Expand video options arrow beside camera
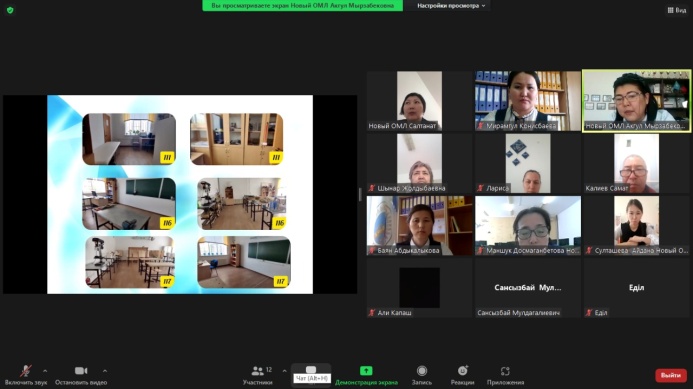 tap(105, 371)
